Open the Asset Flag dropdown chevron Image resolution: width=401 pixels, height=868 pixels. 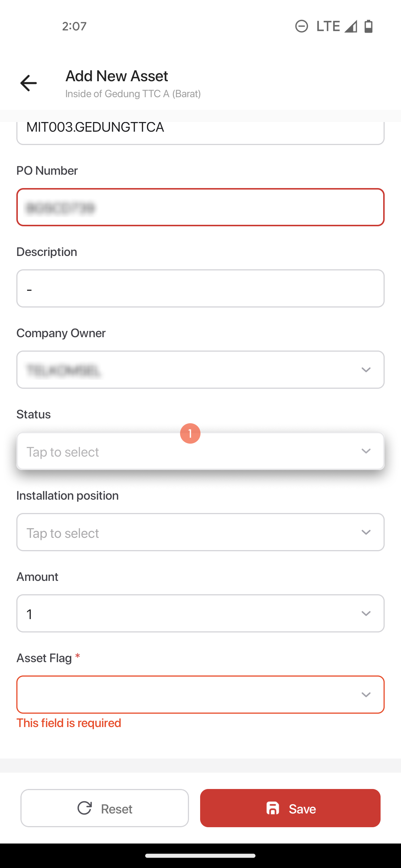click(x=366, y=695)
